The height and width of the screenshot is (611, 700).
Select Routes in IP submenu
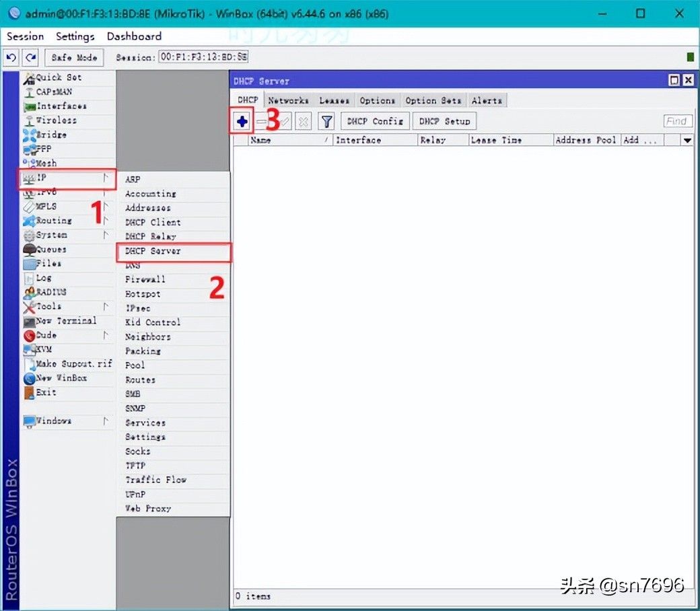(x=173, y=380)
